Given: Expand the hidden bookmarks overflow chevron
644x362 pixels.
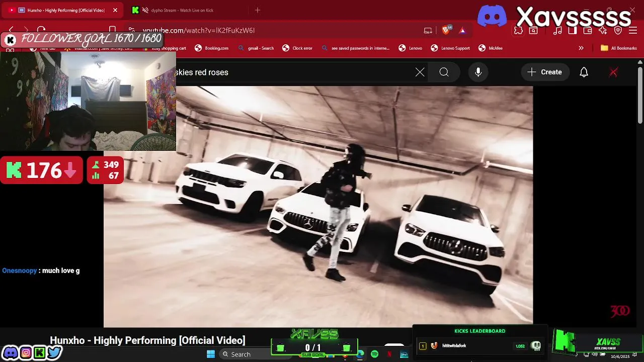Looking at the screenshot, I should pos(581,48).
